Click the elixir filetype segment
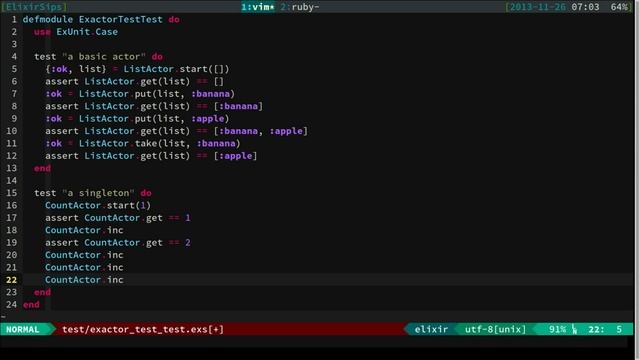The height and width of the screenshot is (360, 640). [x=431, y=329]
